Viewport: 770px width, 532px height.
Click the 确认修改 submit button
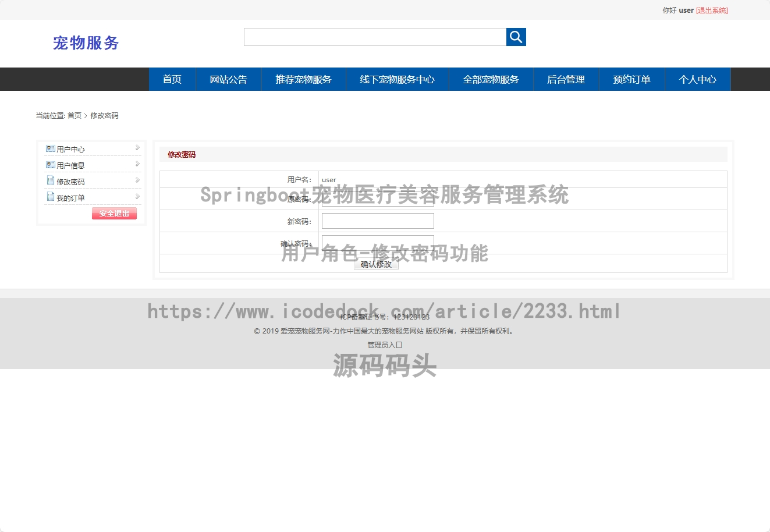(376, 264)
